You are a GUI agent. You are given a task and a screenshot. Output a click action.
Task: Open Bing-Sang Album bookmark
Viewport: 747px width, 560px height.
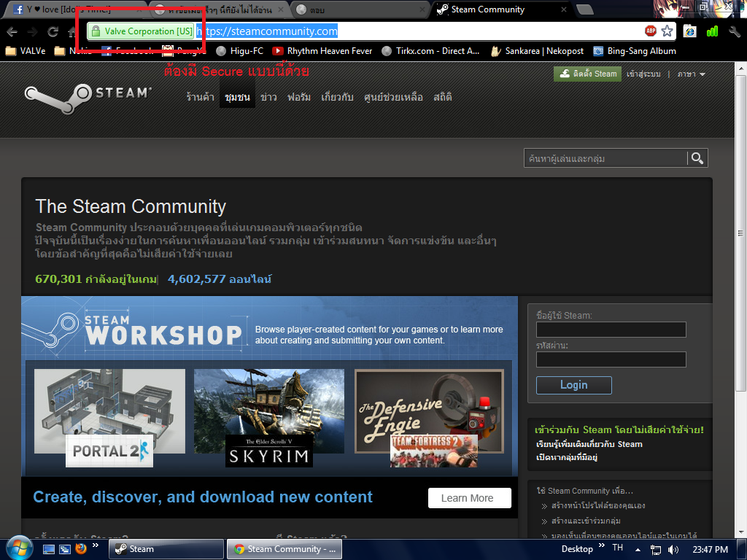tap(635, 51)
